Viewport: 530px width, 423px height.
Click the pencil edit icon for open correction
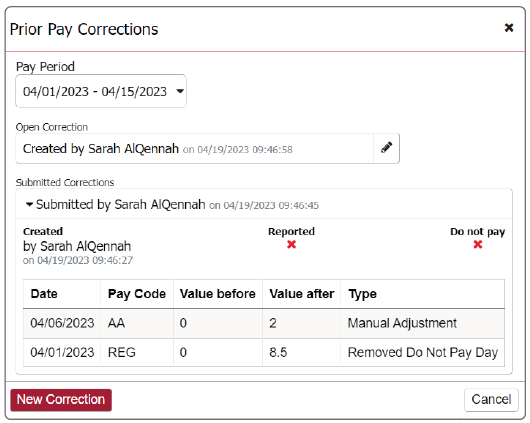click(x=386, y=148)
